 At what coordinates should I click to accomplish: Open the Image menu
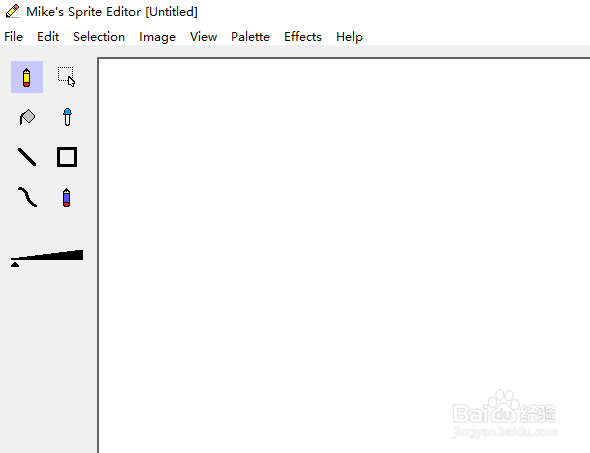pyautogui.click(x=157, y=37)
